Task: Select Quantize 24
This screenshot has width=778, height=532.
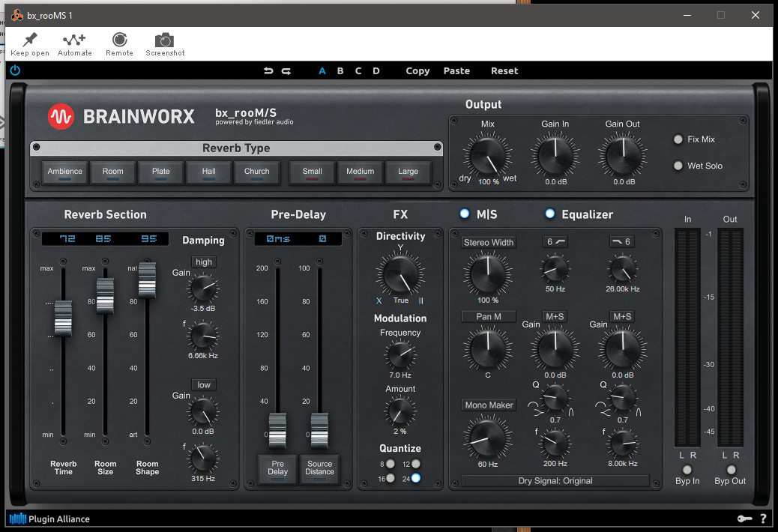Action: coord(416,478)
